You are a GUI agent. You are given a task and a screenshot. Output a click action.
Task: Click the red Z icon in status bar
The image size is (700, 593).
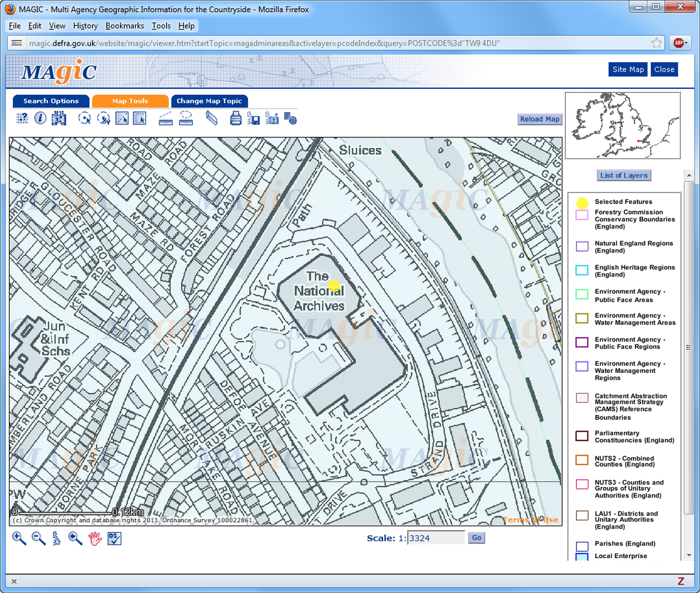click(x=681, y=581)
